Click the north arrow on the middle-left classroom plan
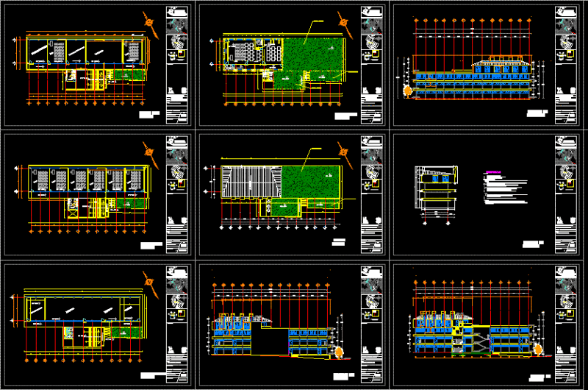The width and height of the screenshot is (588, 390). click(151, 155)
